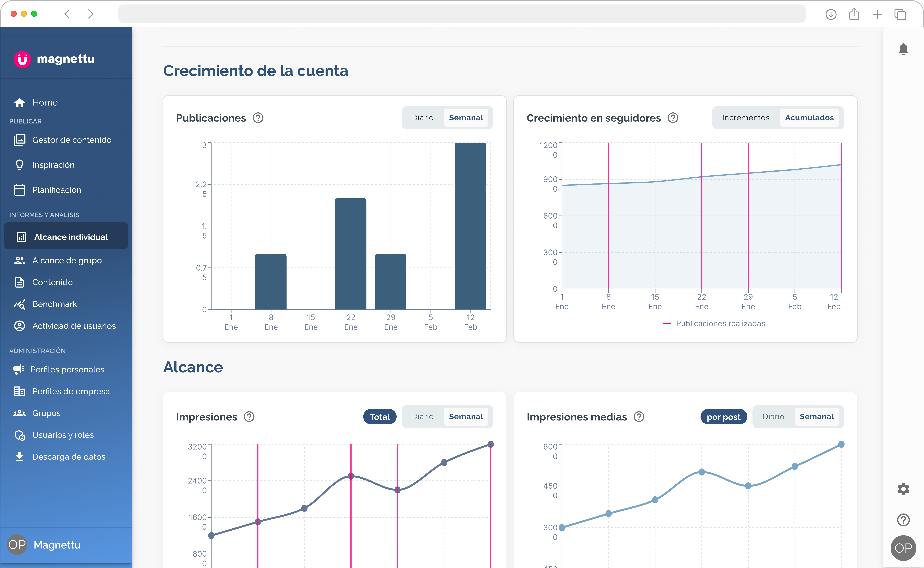The image size is (924, 568).
Task: Open help next to Publicaciones title
Action: pyautogui.click(x=258, y=118)
